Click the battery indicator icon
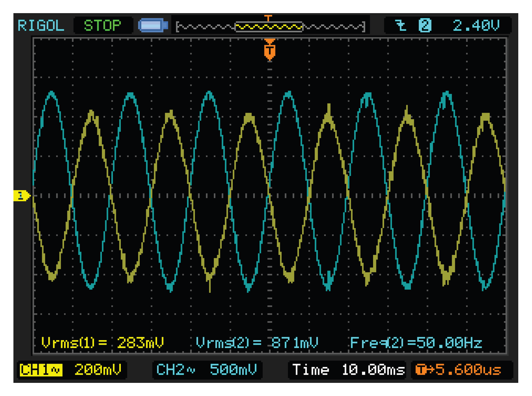Viewport: 532px width, 396px height. click(153, 26)
